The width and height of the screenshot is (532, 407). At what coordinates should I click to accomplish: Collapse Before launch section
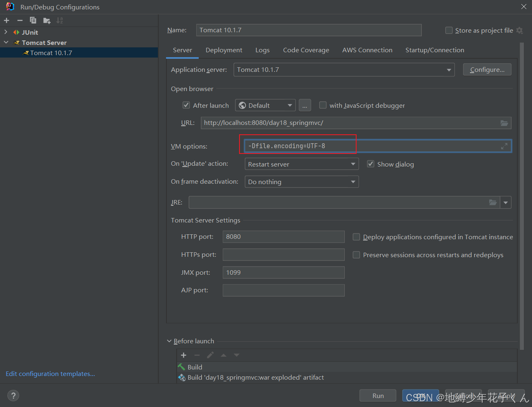[169, 341]
